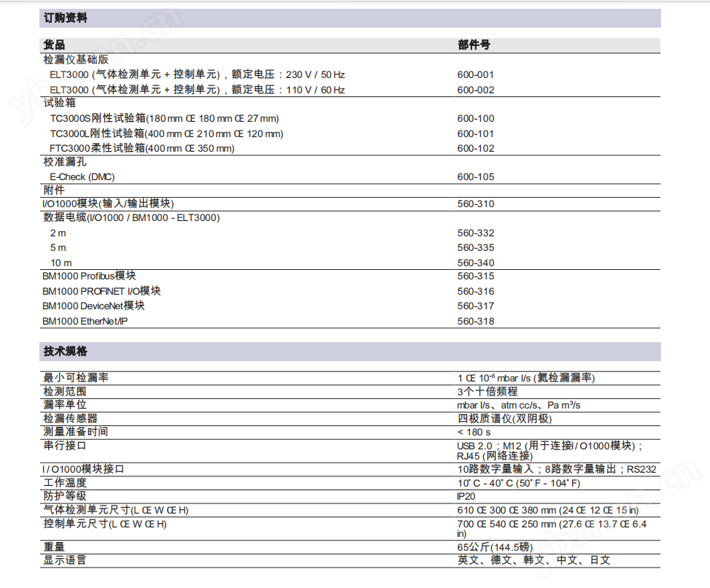
Task: Select the 测量准备时间 spec label
Action: coord(76,432)
